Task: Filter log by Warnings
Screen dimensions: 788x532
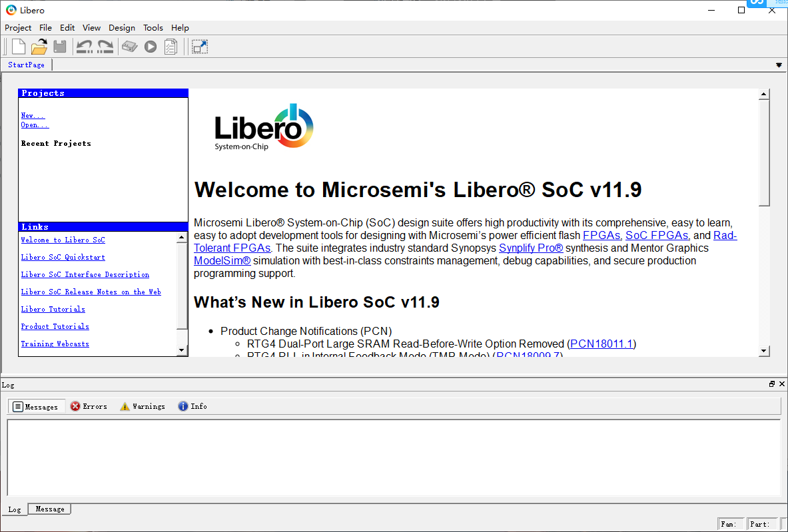Action: (143, 406)
